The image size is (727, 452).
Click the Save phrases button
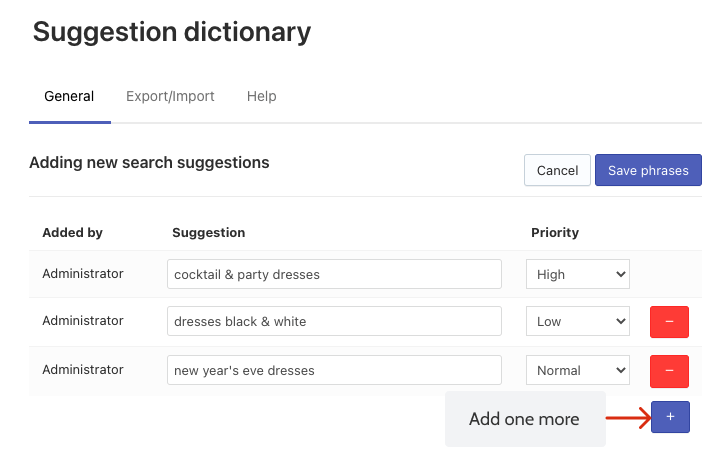pos(648,170)
